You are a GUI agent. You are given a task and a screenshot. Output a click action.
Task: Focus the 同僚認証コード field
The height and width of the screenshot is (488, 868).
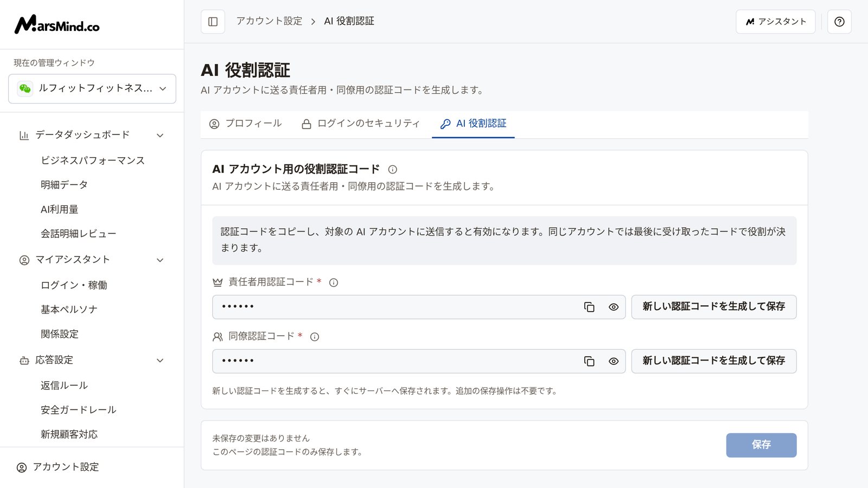coord(419,361)
